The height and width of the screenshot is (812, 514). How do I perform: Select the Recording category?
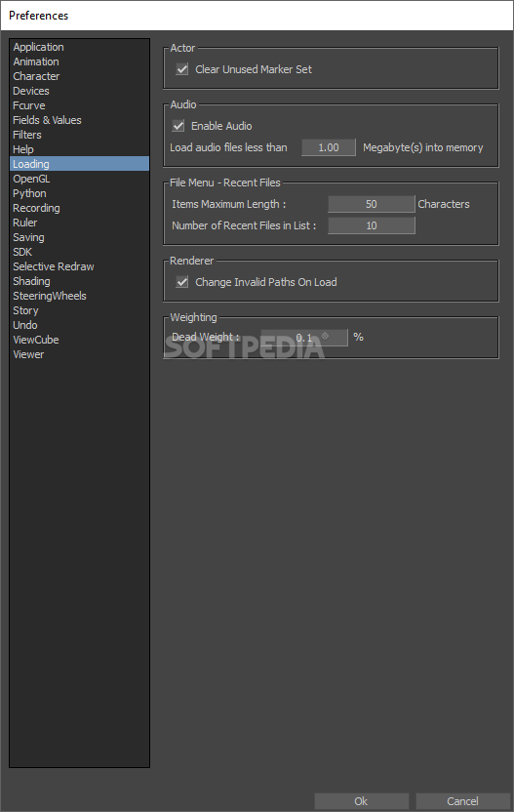pos(79,208)
